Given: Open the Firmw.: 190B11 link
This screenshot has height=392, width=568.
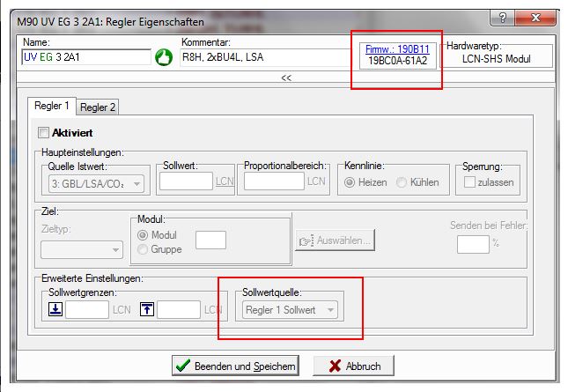Looking at the screenshot, I should (x=398, y=50).
